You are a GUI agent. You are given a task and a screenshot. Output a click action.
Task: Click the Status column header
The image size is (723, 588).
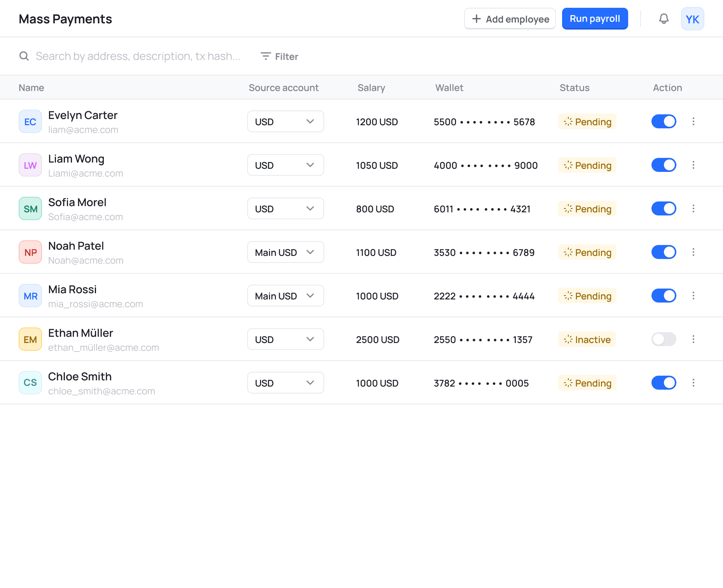[x=574, y=87]
